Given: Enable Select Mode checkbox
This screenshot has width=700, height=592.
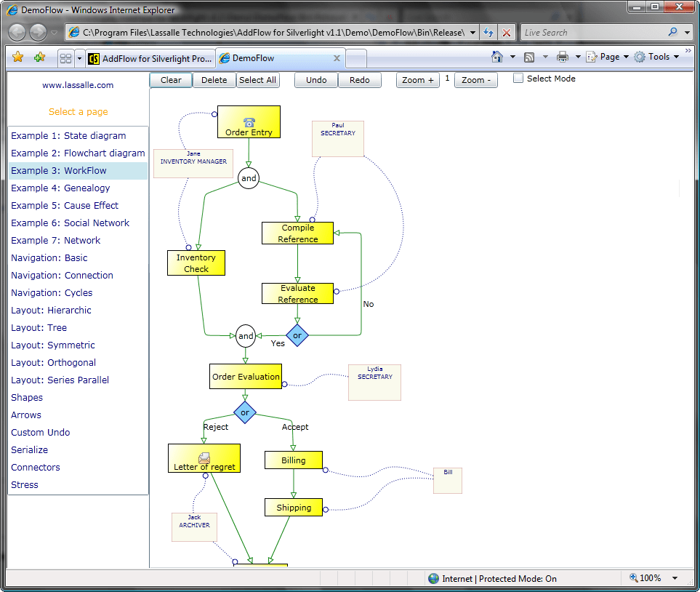Looking at the screenshot, I should (x=518, y=78).
